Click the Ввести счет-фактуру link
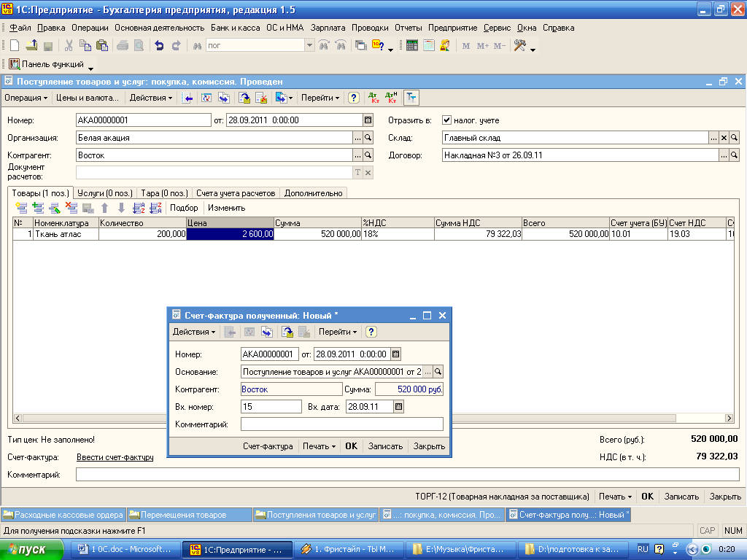The height and width of the screenshot is (560, 747). (x=115, y=457)
